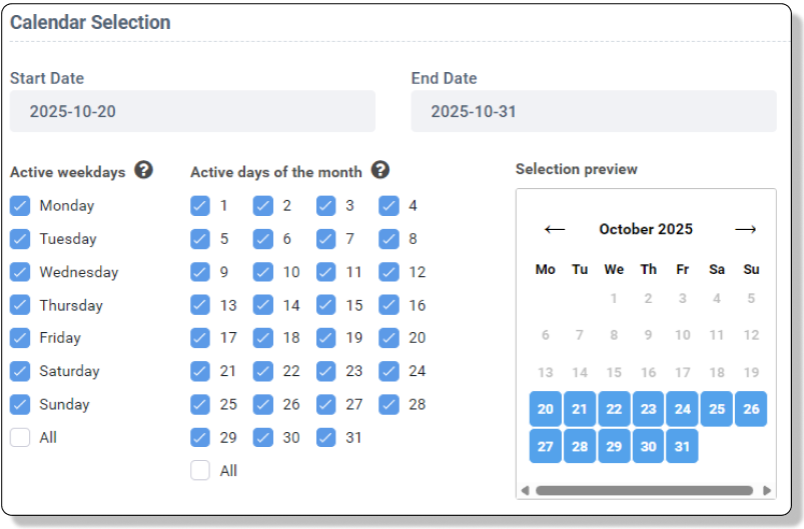804x529 pixels.
Task: Pick October 26 in selection preview
Action: click(x=751, y=409)
